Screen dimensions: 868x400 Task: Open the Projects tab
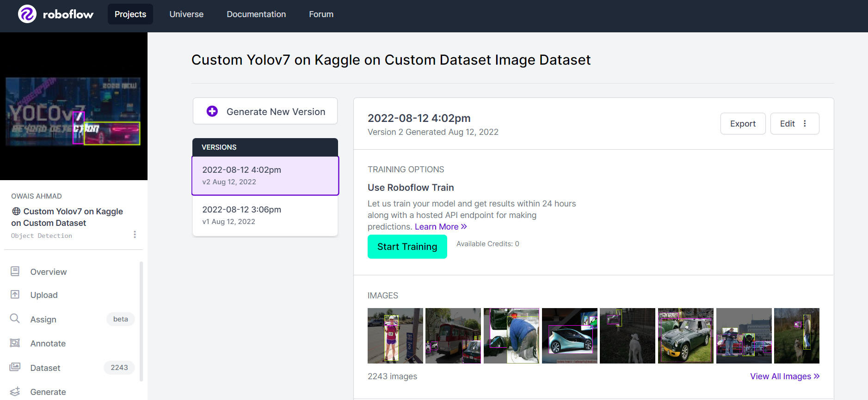[x=130, y=14]
